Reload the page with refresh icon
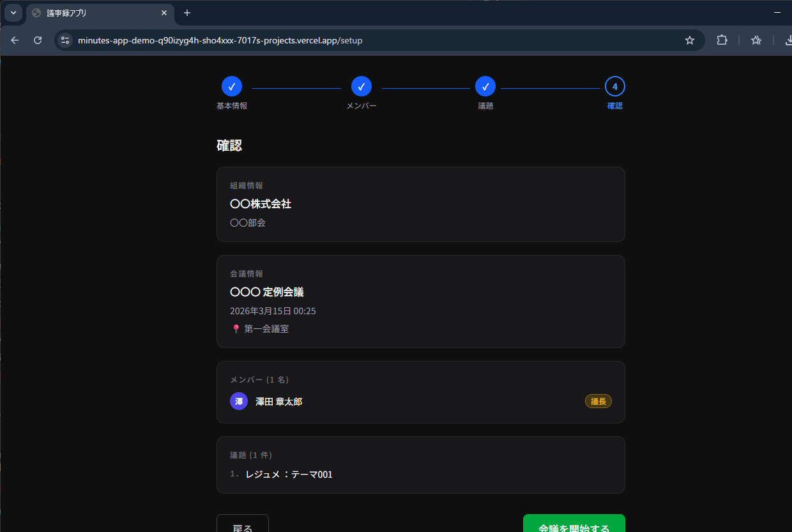Screen dimensions: 792x532 pos(38,40)
